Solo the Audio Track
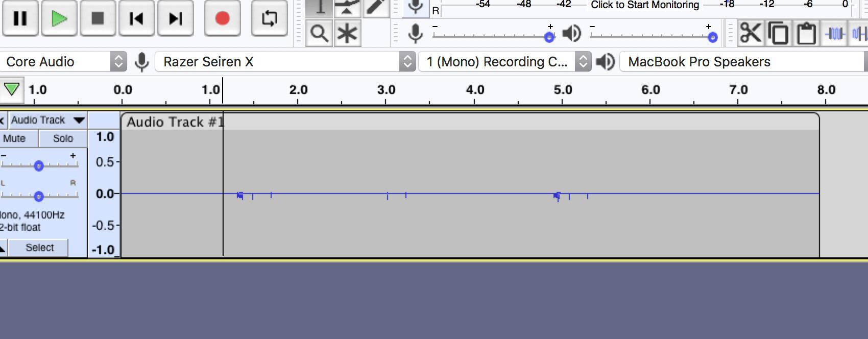Image resolution: width=868 pixels, height=339 pixels. 63,138
